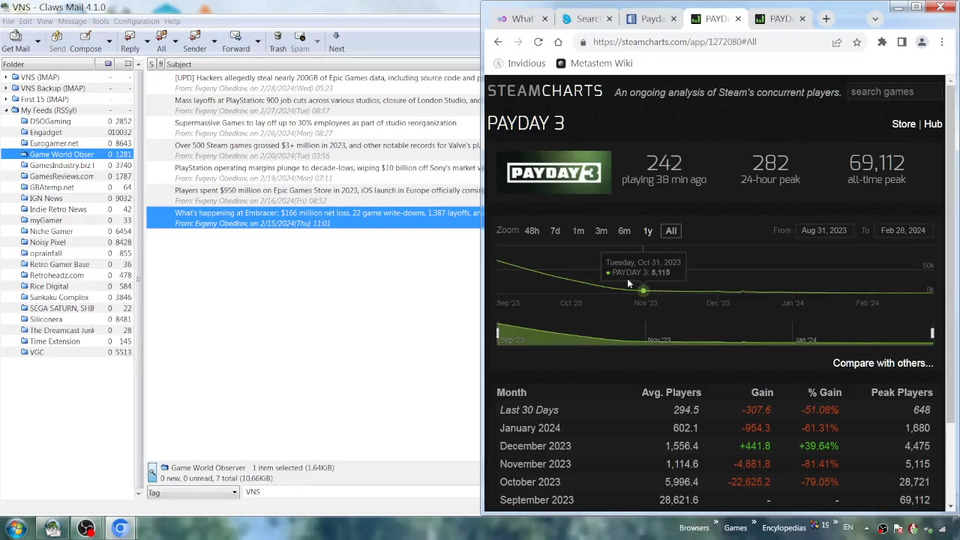Open the Supermassive Games layoffs message
960x540 pixels.
click(315, 128)
